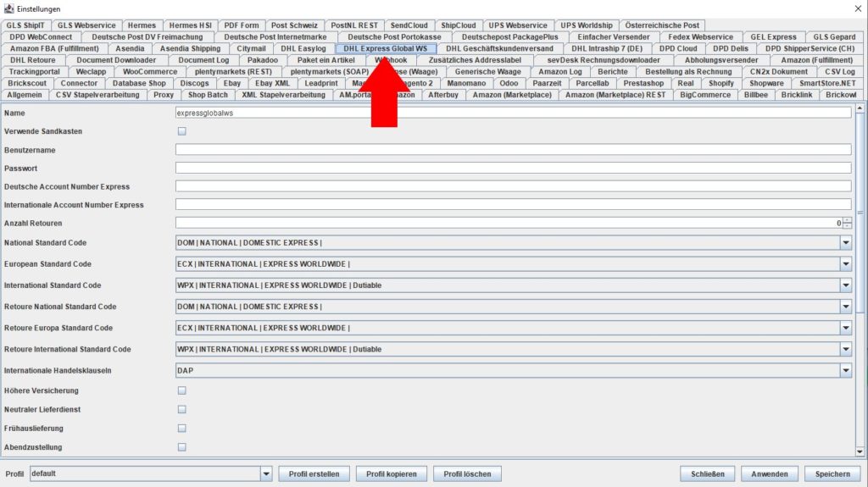Open the SendCloud tab

(409, 25)
